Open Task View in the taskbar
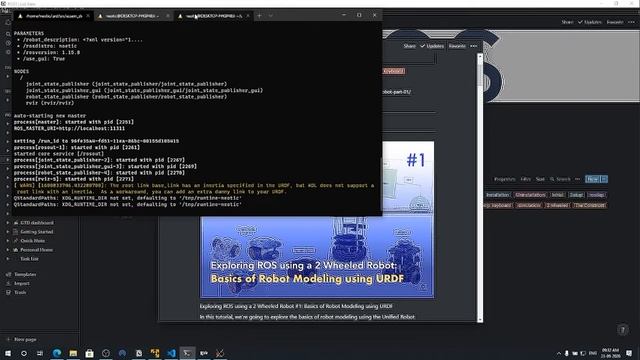 click(x=40, y=353)
